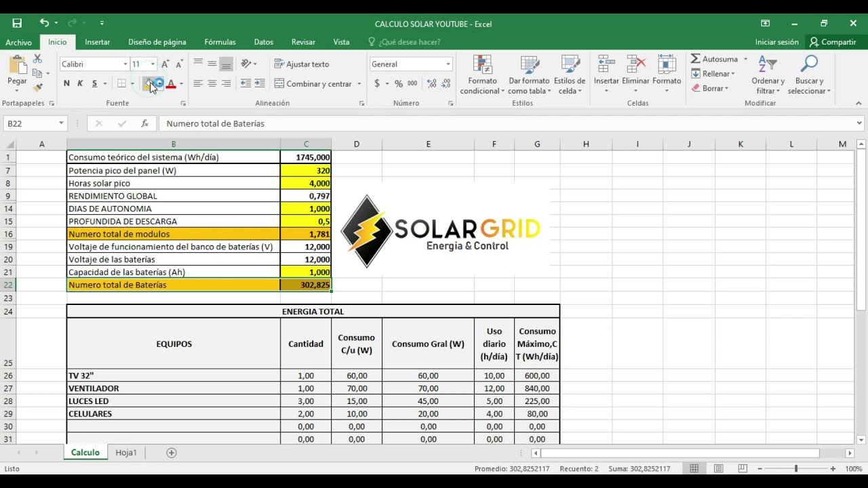868x488 pixels.
Task: Click the Format Painter brush icon
Action: (37, 87)
